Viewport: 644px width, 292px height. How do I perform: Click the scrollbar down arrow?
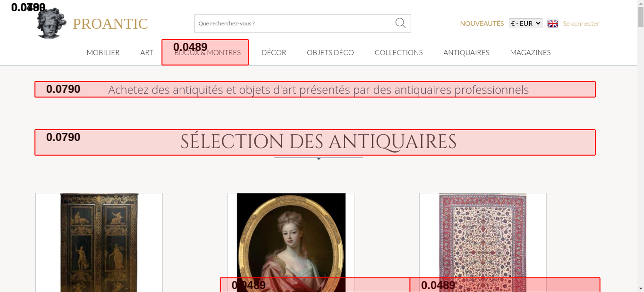(x=640, y=288)
